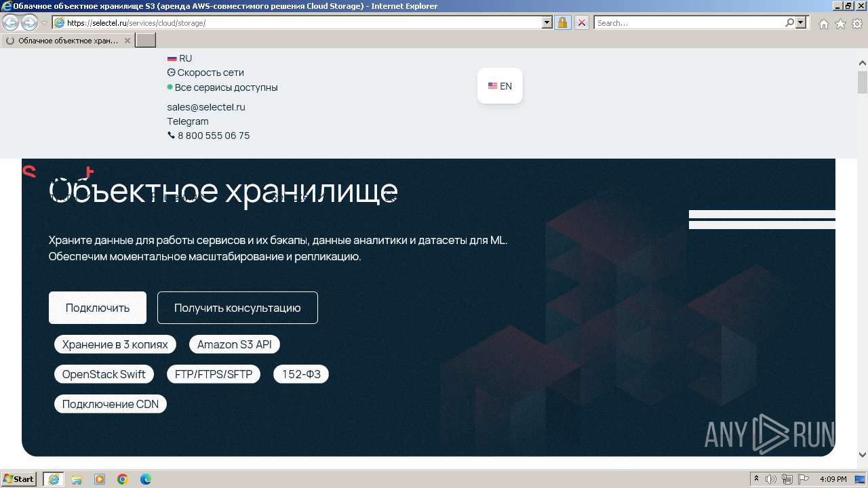The height and width of the screenshot is (488, 868).
Task: Show hidden tray icons arrow
Action: (757, 479)
